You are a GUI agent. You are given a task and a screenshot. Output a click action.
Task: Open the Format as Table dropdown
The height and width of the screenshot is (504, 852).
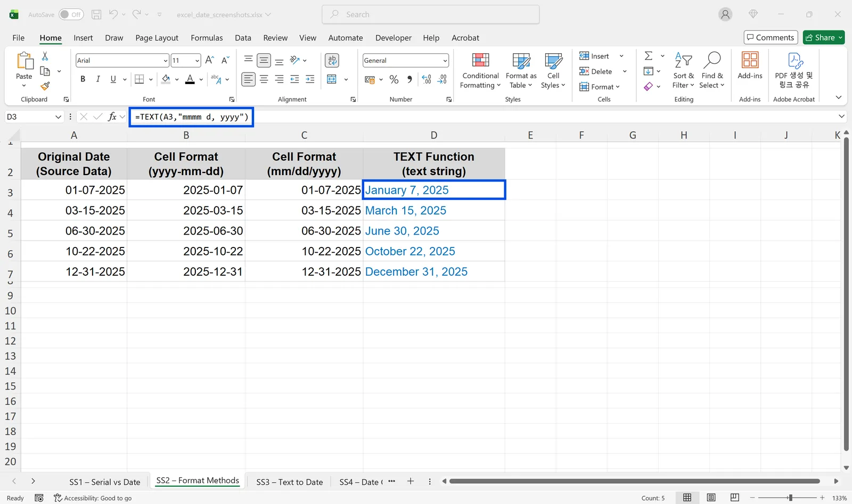click(521, 71)
